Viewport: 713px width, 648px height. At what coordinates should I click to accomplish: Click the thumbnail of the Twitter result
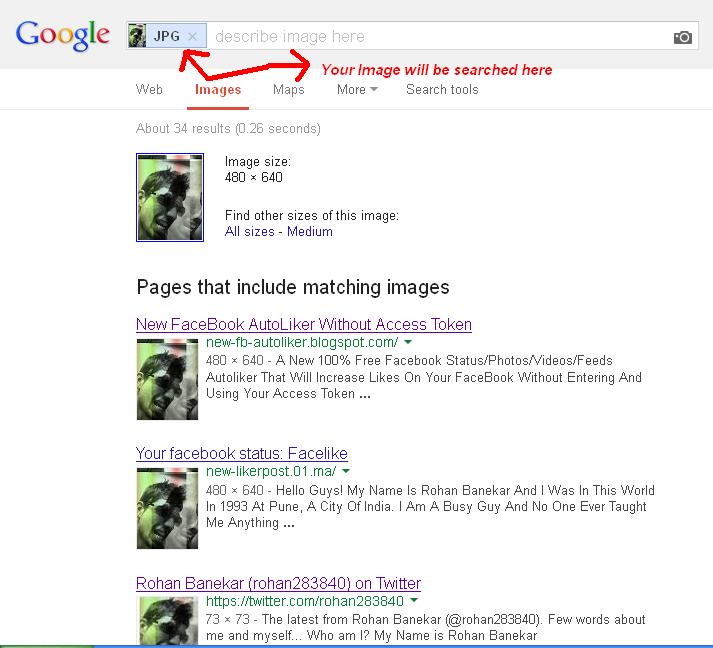point(167,621)
